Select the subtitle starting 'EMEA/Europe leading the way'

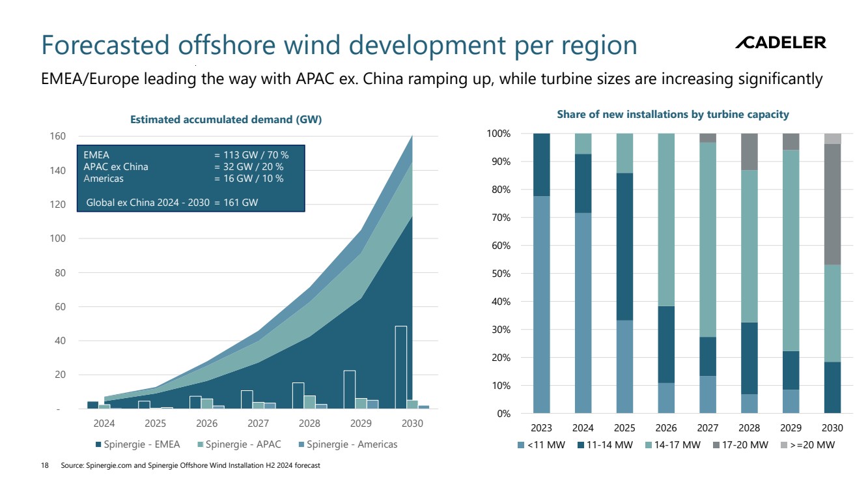coord(432,80)
